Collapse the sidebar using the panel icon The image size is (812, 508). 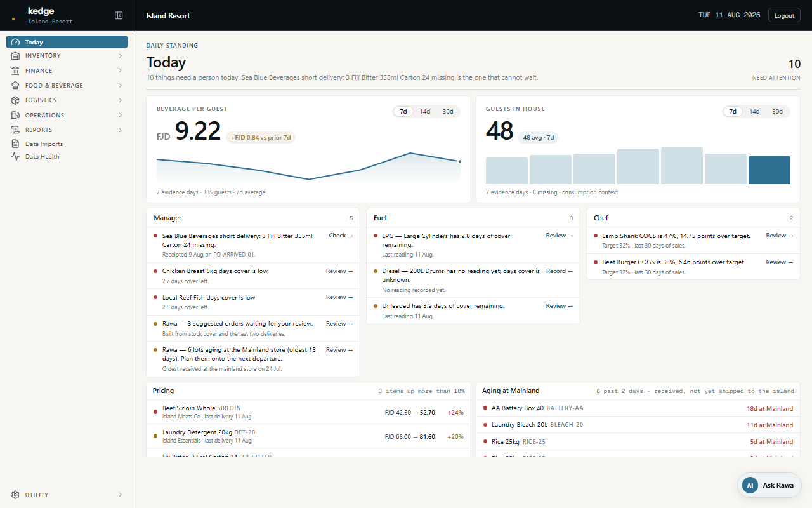[x=119, y=15]
